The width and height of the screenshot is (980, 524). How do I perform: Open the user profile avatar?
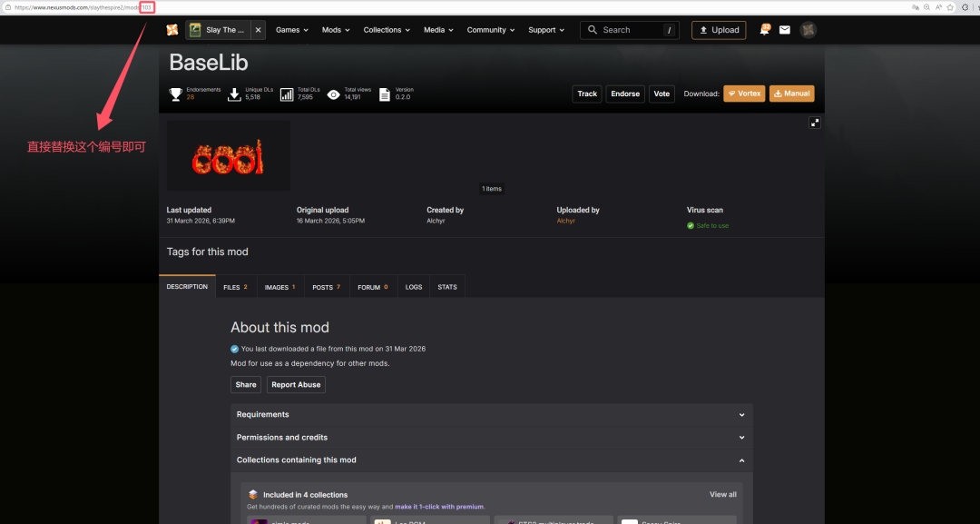click(x=808, y=30)
